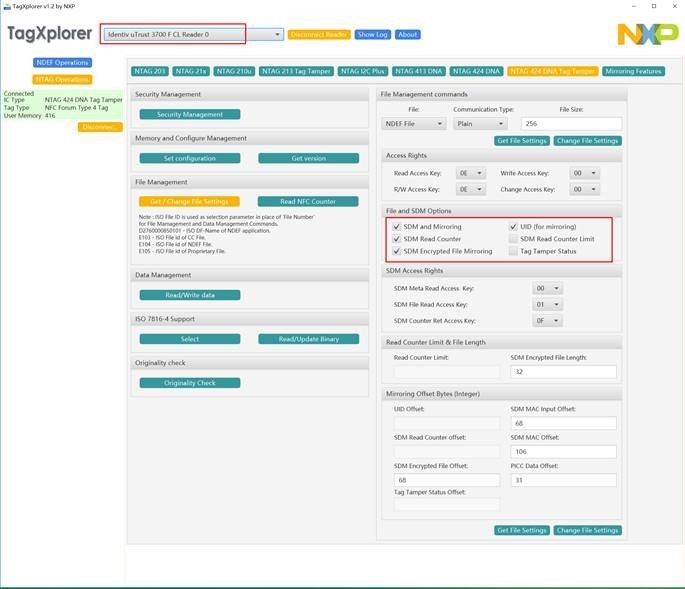The image size is (685, 589).
Task: Click the SDM Read Counter offset field
Action: point(446,451)
